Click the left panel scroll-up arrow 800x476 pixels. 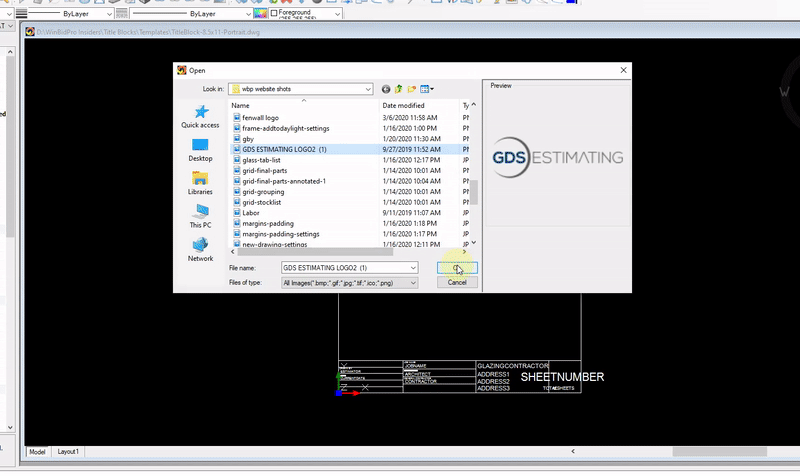(10, 52)
